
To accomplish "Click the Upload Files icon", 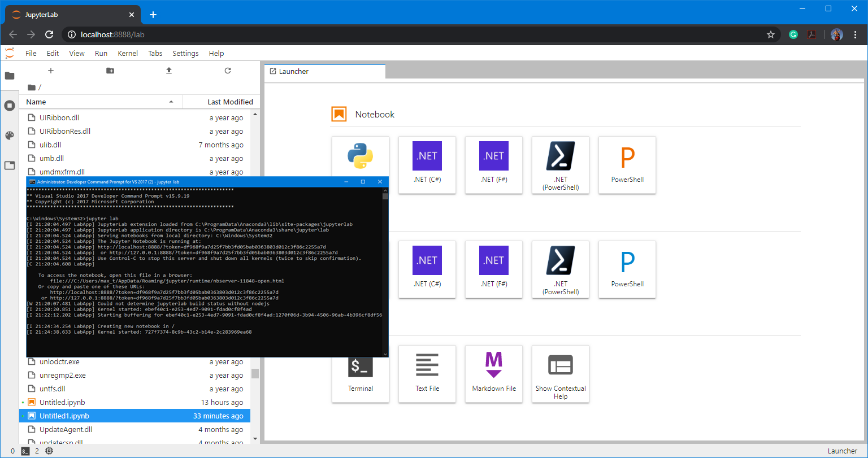I will 168,71.
